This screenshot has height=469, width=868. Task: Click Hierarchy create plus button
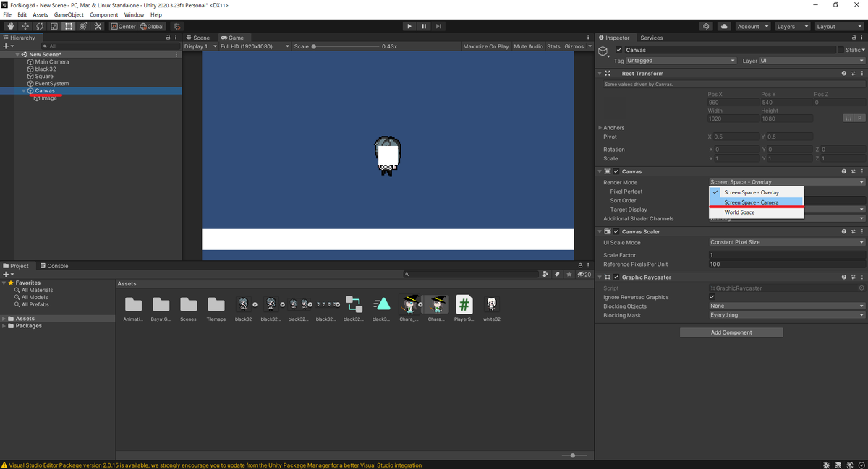point(8,46)
